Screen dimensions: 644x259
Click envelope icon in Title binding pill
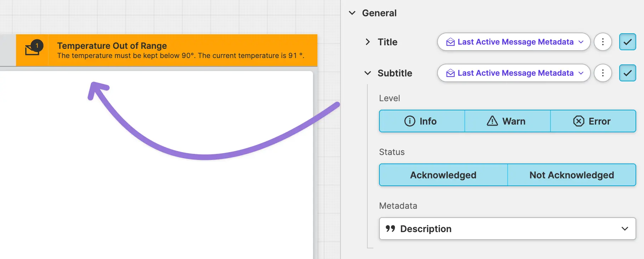(450, 42)
